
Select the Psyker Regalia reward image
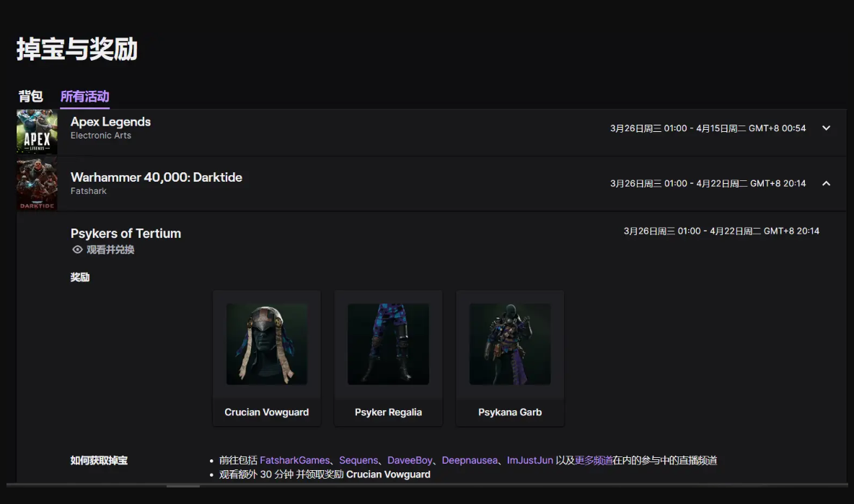pyautogui.click(x=388, y=344)
